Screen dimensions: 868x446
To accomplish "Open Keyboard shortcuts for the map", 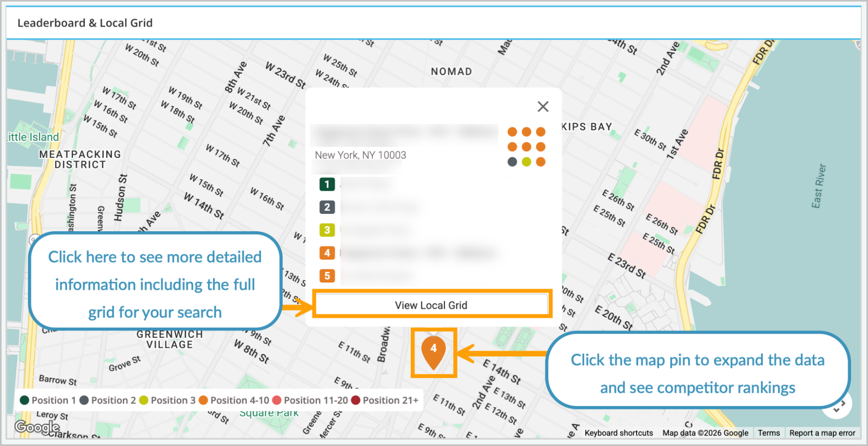I will pos(619,433).
